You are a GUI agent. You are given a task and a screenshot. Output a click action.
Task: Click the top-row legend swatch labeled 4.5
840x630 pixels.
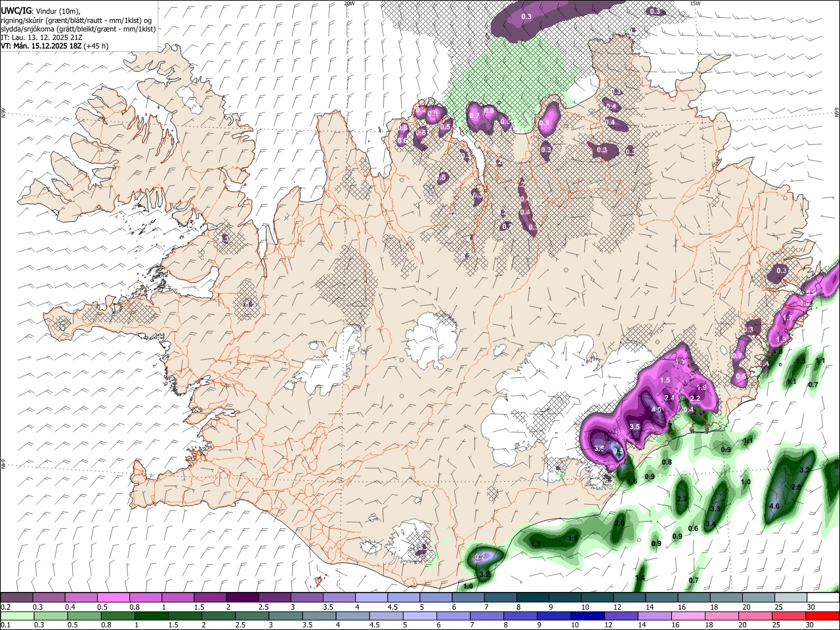403,598
